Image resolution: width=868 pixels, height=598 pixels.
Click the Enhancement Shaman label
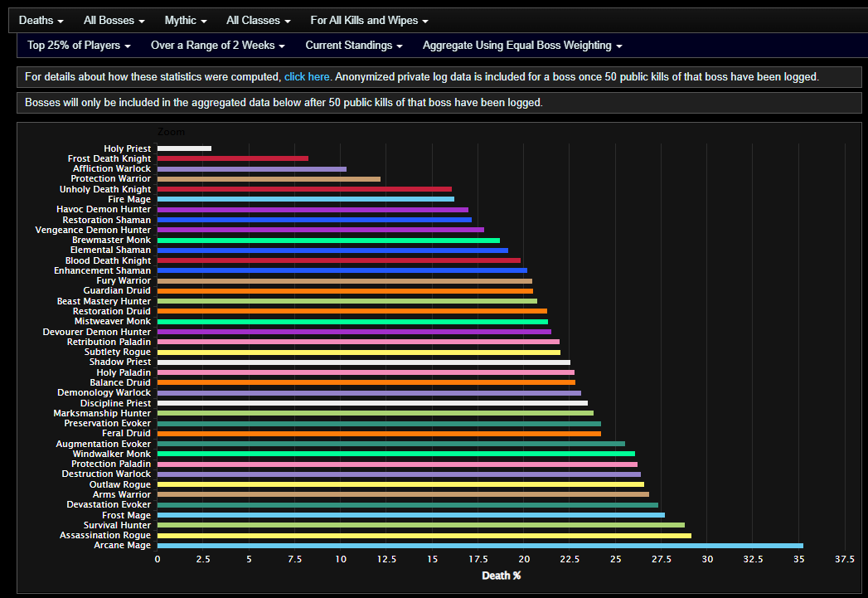click(x=103, y=270)
